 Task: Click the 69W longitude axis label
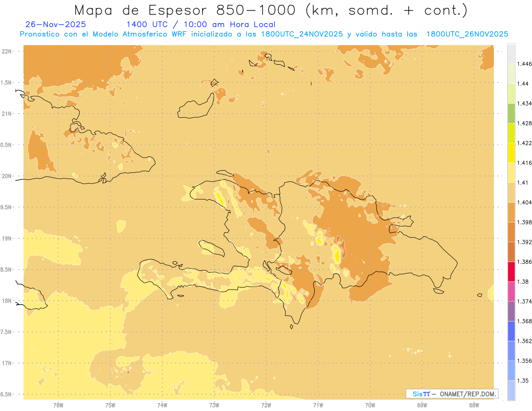pos(422,405)
